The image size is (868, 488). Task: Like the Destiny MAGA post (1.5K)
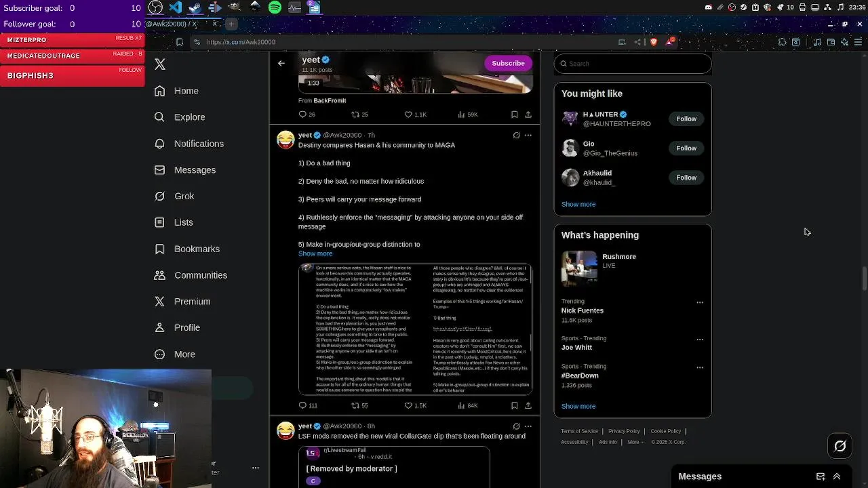tap(415, 405)
